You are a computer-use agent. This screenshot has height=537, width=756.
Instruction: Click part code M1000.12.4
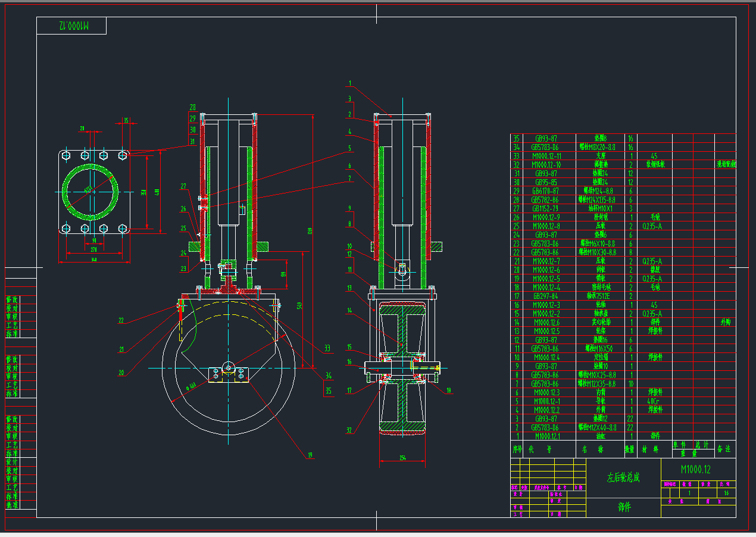pos(546,357)
